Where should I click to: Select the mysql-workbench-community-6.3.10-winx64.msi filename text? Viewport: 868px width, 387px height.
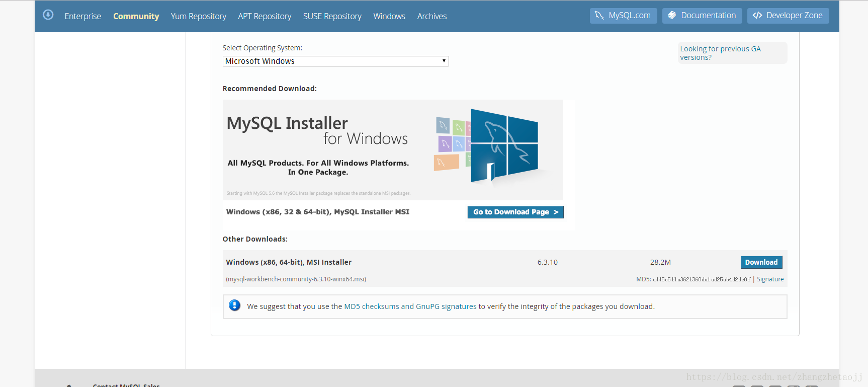pos(296,279)
